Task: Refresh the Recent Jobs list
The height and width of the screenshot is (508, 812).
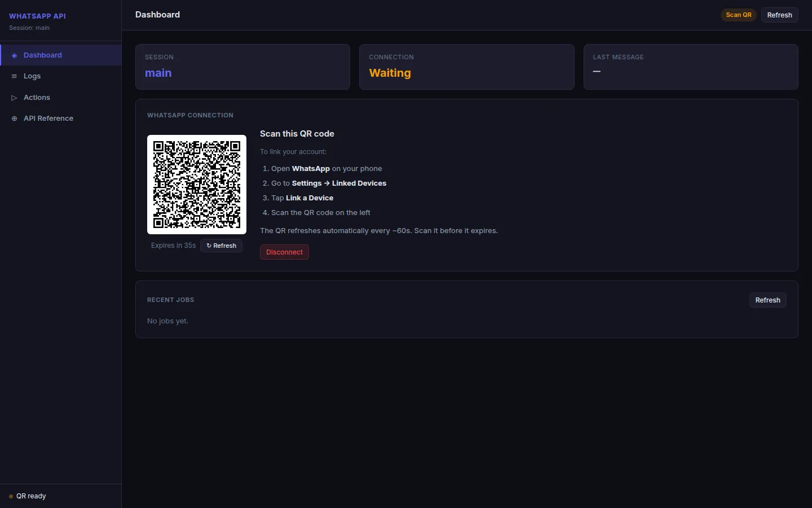Action: coord(768,300)
